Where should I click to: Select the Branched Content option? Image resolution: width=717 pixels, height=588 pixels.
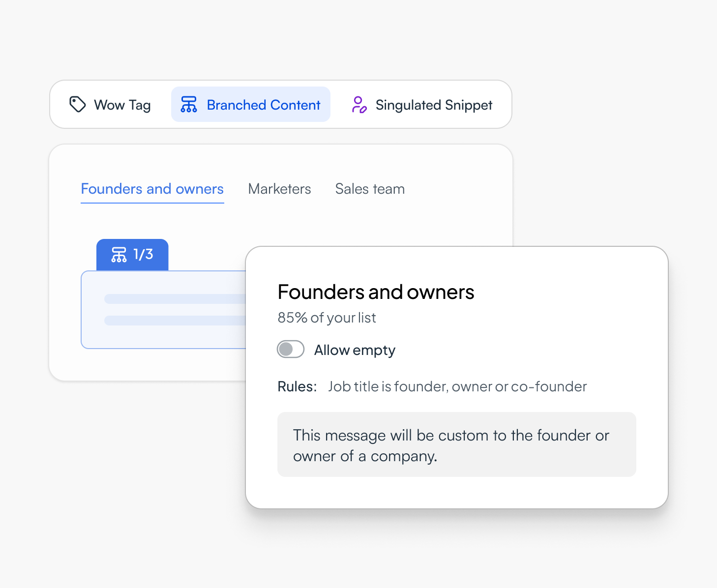(251, 104)
